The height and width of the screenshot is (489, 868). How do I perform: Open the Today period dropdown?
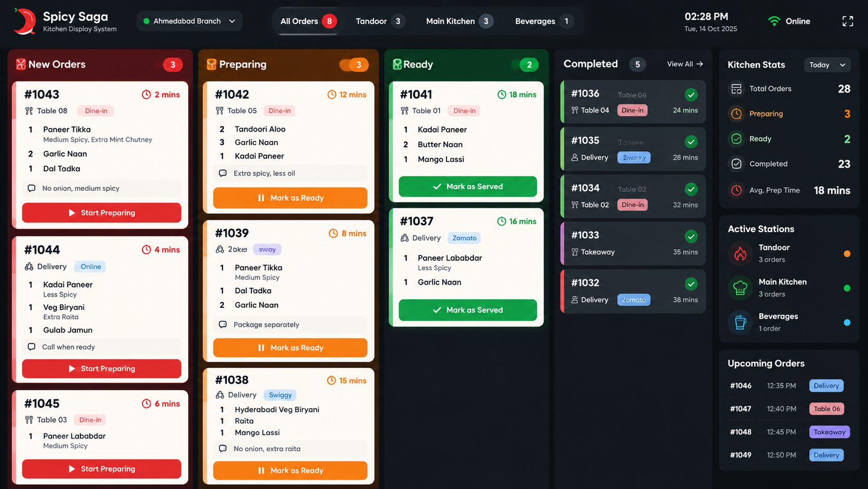coord(828,65)
